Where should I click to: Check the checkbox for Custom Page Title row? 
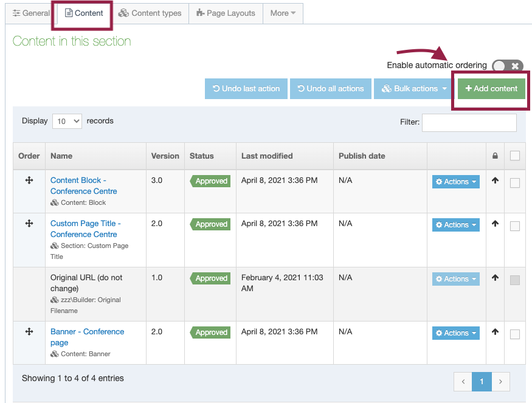point(515,226)
